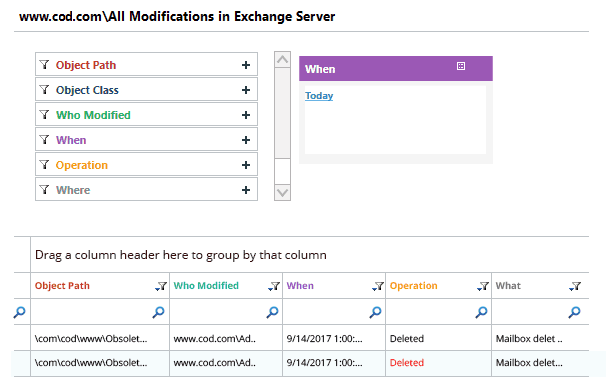This screenshot has height=382, width=612.
Task: Click the search icon in the Who Modified column
Action: [x=272, y=312]
